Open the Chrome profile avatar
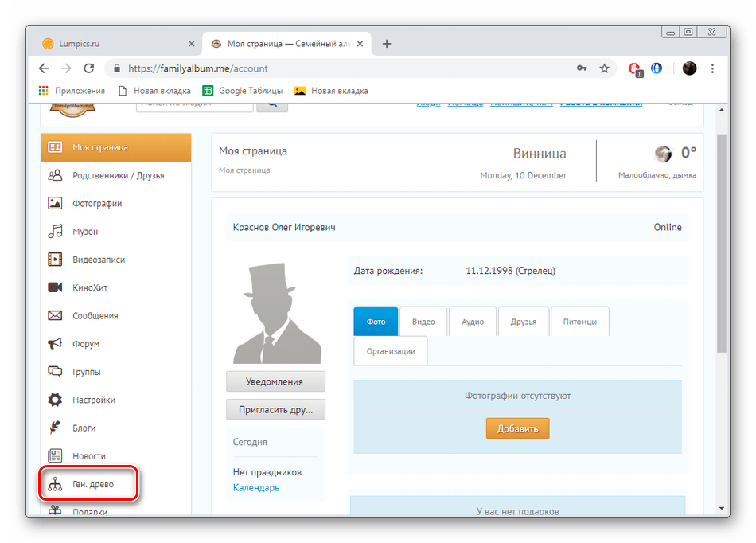 tap(689, 68)
